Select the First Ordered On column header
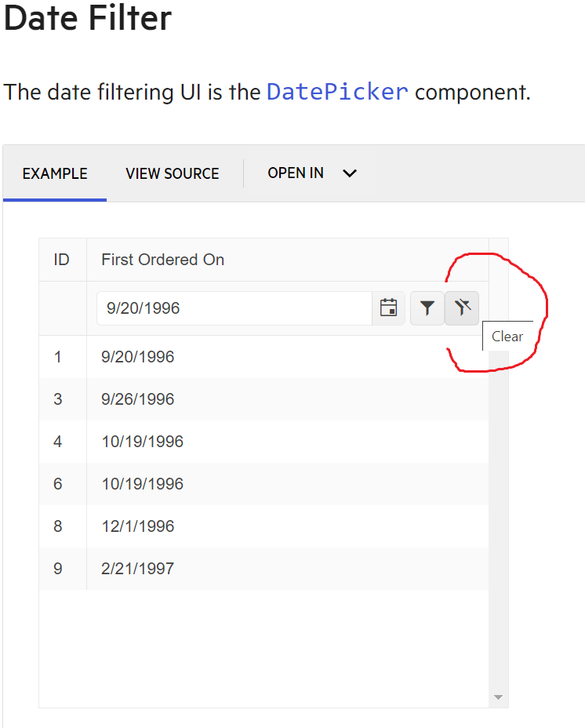The height and width of the screenshot is (728, 585). click(x=162, y=259)
